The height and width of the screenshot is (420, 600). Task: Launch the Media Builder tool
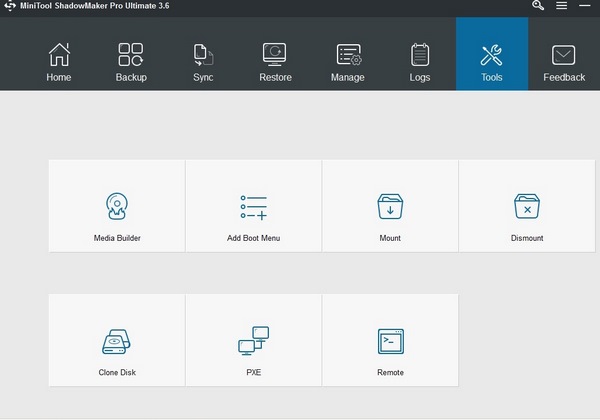117,206
